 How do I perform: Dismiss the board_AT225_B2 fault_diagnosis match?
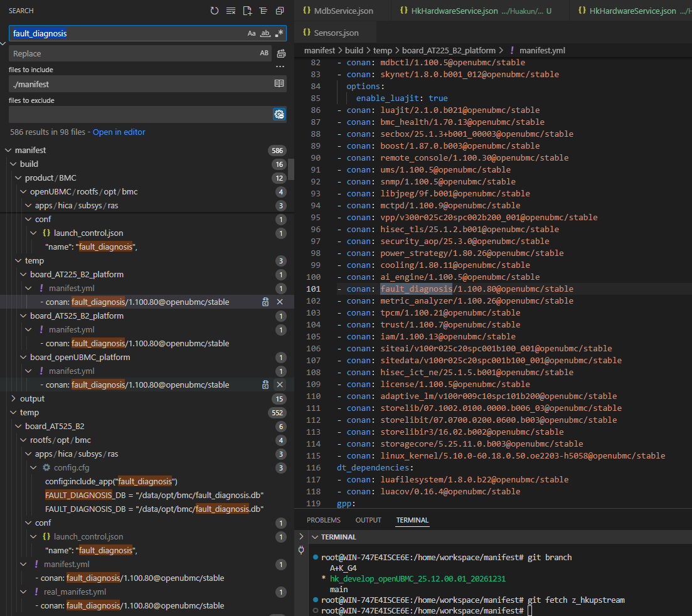[x=280, y=302]
